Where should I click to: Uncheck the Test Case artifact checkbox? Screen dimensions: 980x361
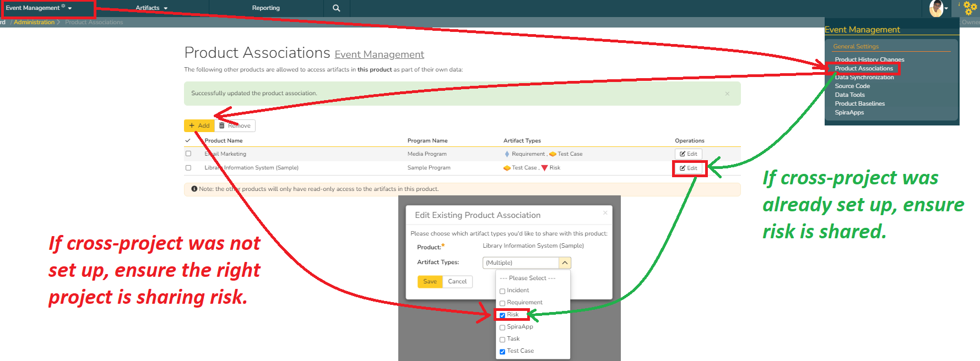click(502, 352)
